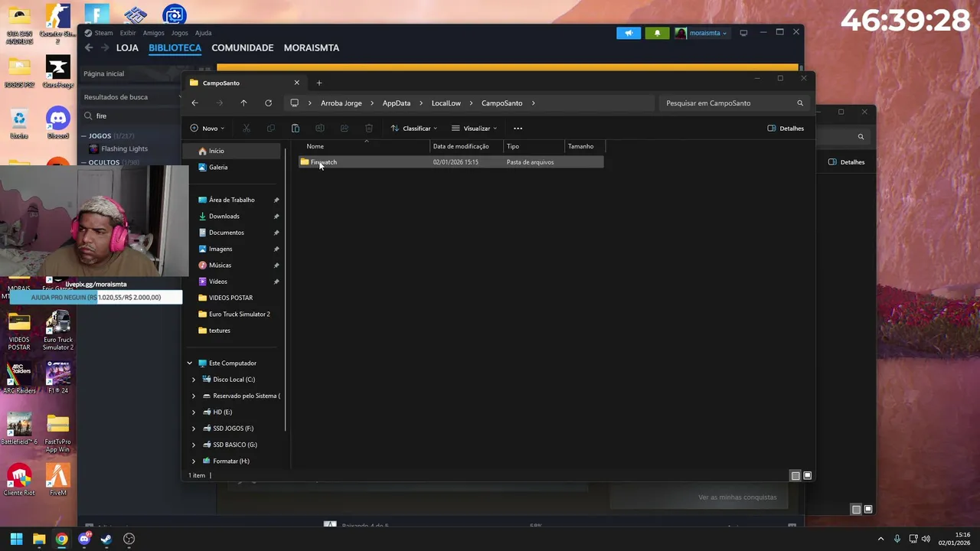Select the CampoSanto Explorer tab
Image resolution: width=980 pixels, height=551 pixels.
pyautogui.click(x=244, y=83)
